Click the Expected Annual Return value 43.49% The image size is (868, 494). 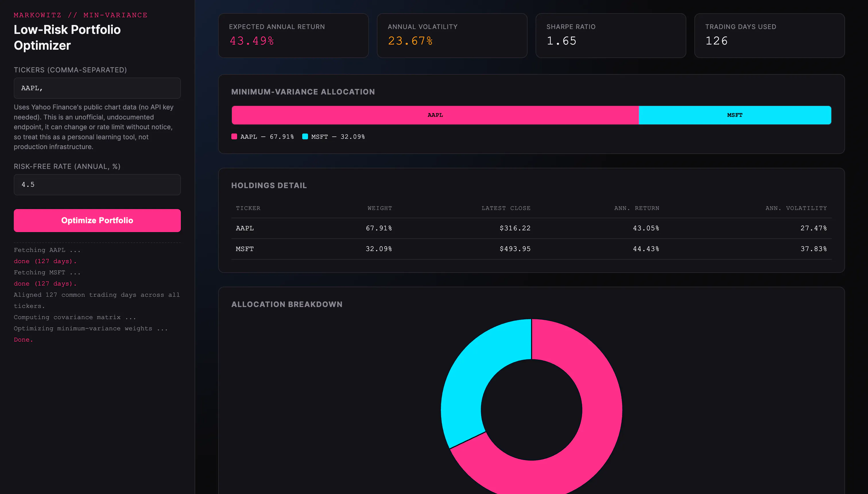[252, 41]
